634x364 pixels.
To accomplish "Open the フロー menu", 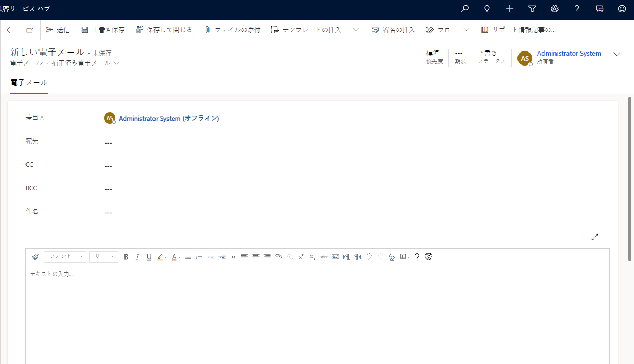I will click(x=442, y=30).
